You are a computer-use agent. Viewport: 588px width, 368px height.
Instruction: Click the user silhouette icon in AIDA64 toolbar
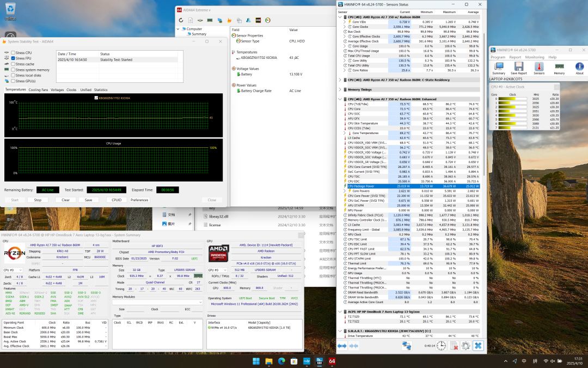pos(248,20)
